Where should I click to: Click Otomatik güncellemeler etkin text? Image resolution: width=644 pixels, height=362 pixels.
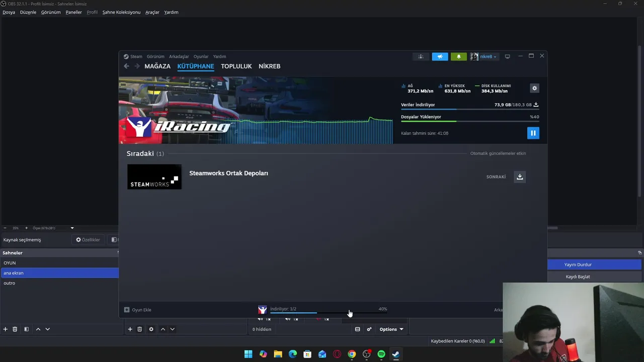(x=498, y=153)
